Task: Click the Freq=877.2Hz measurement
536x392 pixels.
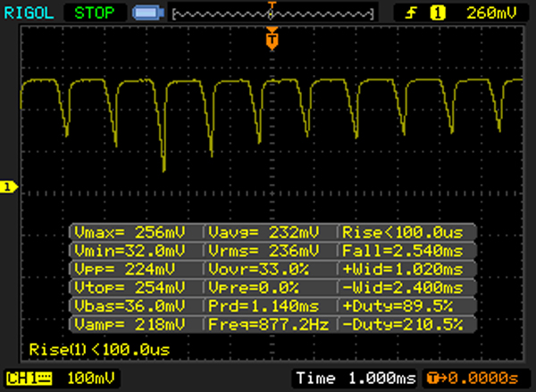Action: pos(269,324)
